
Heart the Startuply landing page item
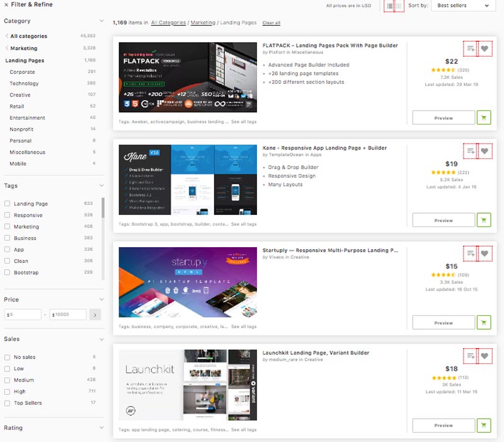485,254
